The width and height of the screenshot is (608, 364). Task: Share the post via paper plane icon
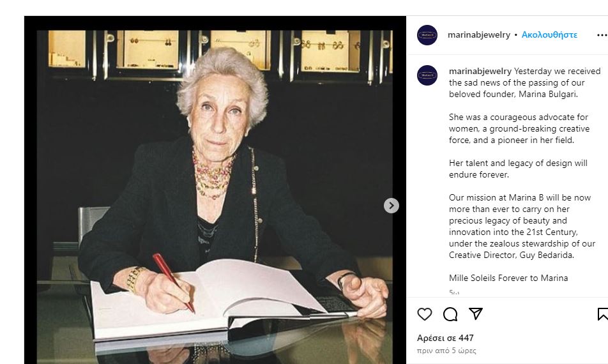(x=476, y=314)
